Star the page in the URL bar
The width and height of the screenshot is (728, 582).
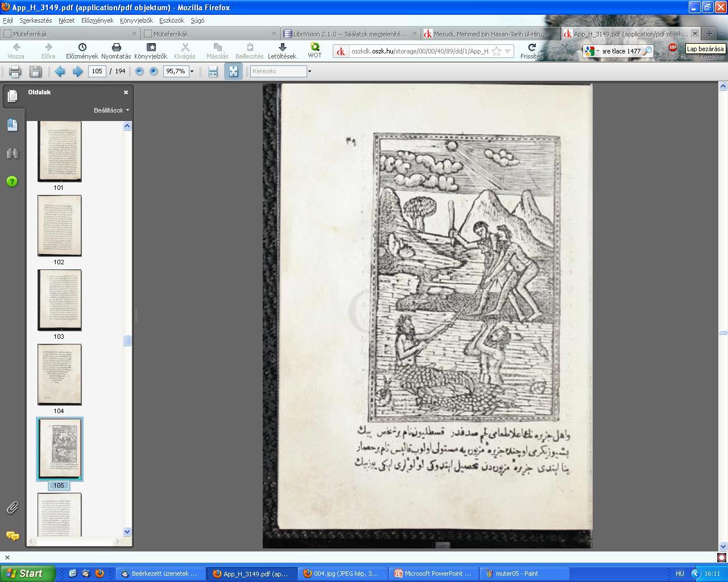(497, 51)
